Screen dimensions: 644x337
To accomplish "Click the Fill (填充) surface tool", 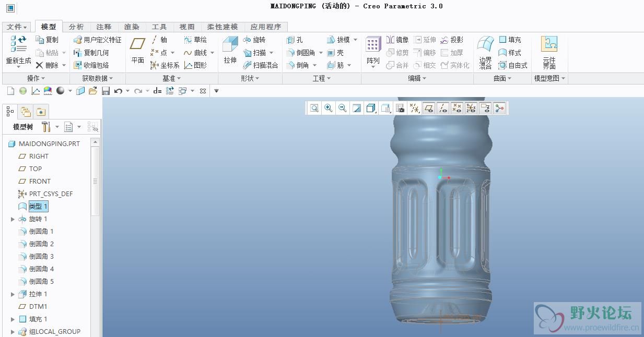I will click(x=510, y=40).
